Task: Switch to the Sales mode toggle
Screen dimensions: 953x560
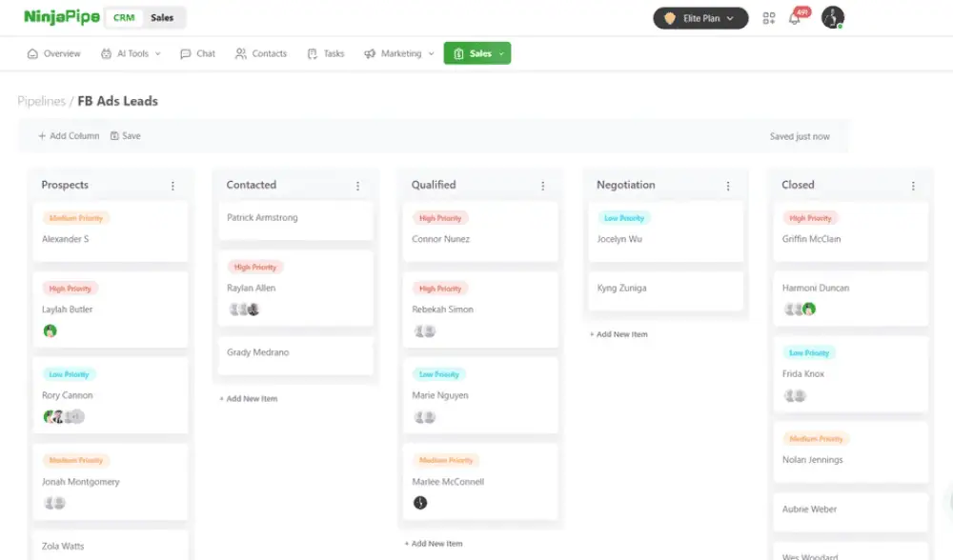Action: [162, 18]
